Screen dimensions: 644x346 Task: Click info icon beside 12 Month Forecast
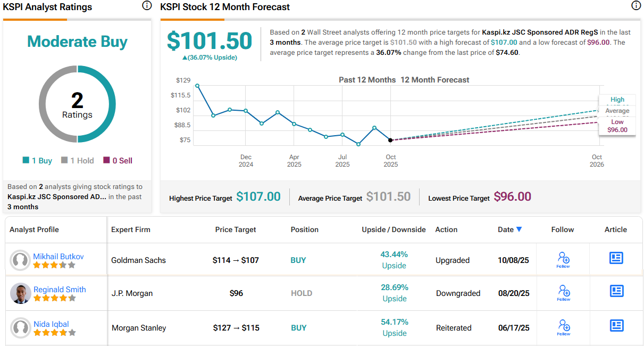[636, 6]
